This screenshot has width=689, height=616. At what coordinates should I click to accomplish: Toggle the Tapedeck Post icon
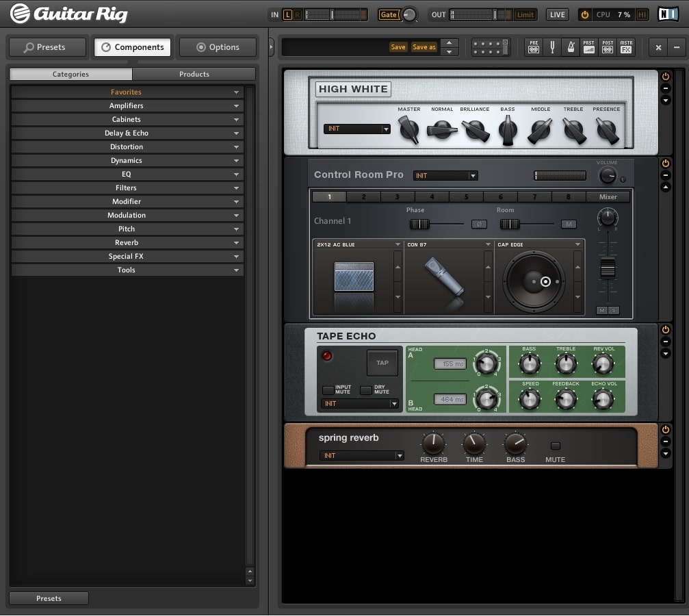point(608,47)
